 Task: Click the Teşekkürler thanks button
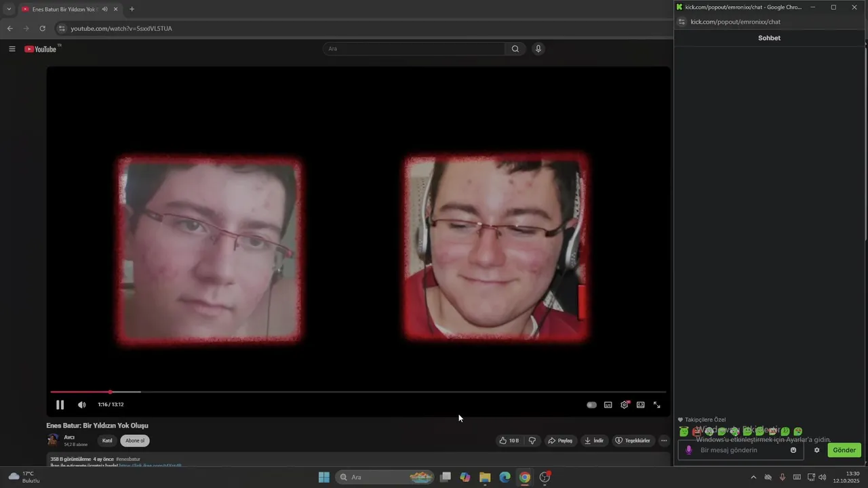pyautogui.click(x=633, y=441)
